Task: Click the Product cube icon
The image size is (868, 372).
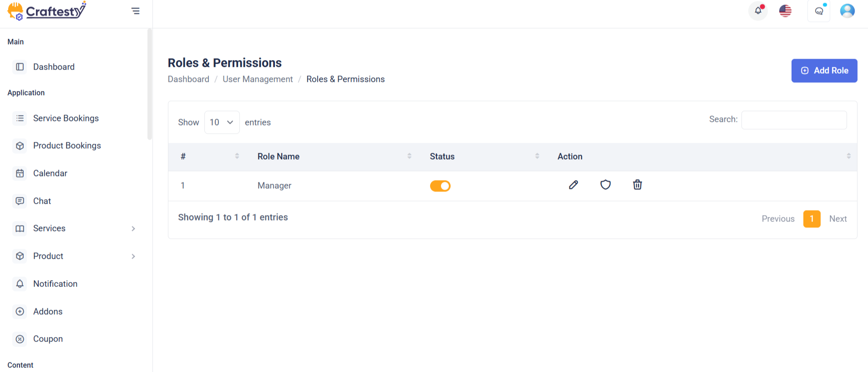Action: pyautogui.click(x=20, y=256)
